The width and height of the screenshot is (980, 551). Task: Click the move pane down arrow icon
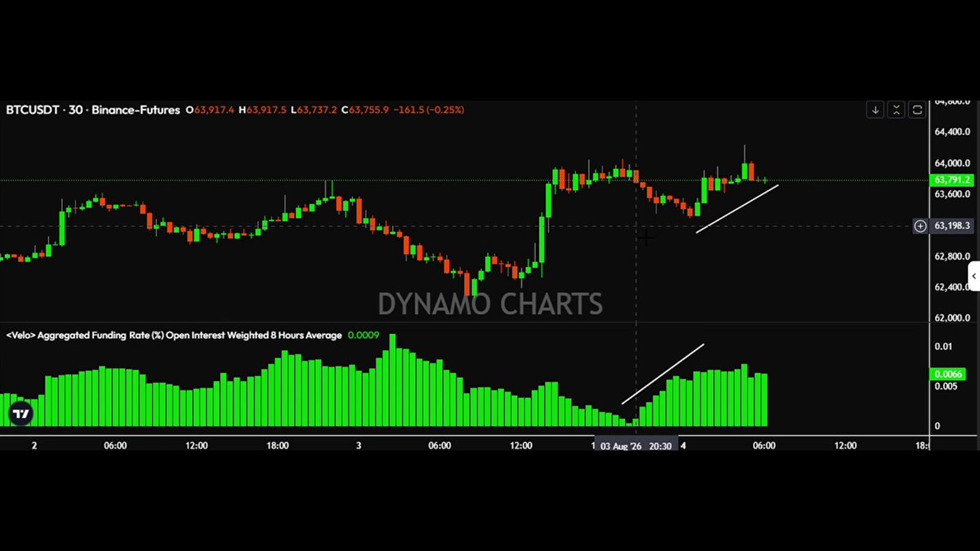tap(875, 109)
